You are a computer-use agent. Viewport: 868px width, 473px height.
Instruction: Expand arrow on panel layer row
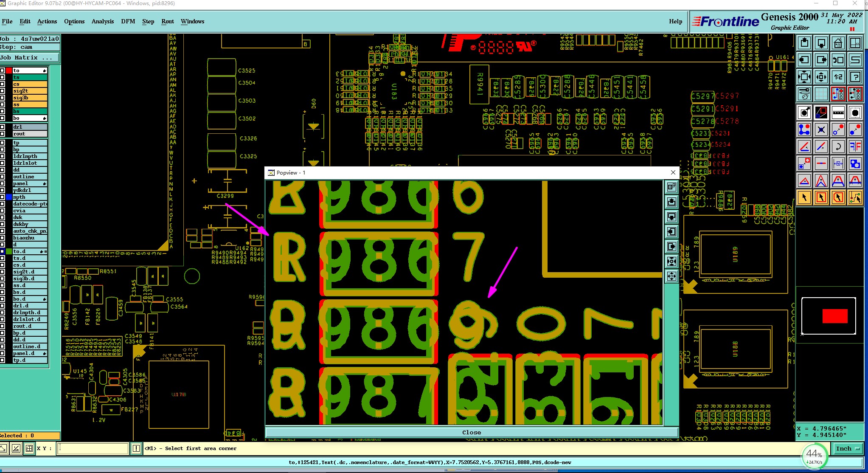coord(45,183)
